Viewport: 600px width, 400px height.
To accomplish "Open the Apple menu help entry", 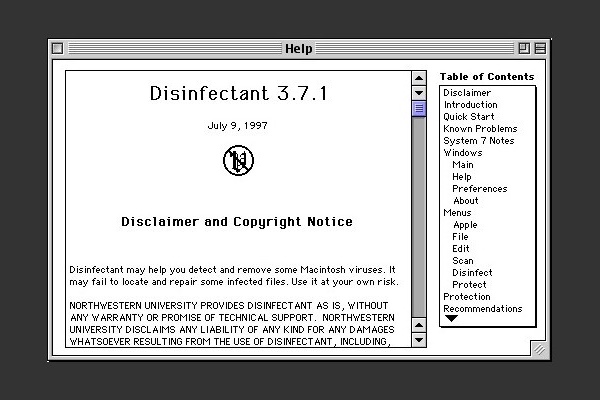I will coord(465,225).
